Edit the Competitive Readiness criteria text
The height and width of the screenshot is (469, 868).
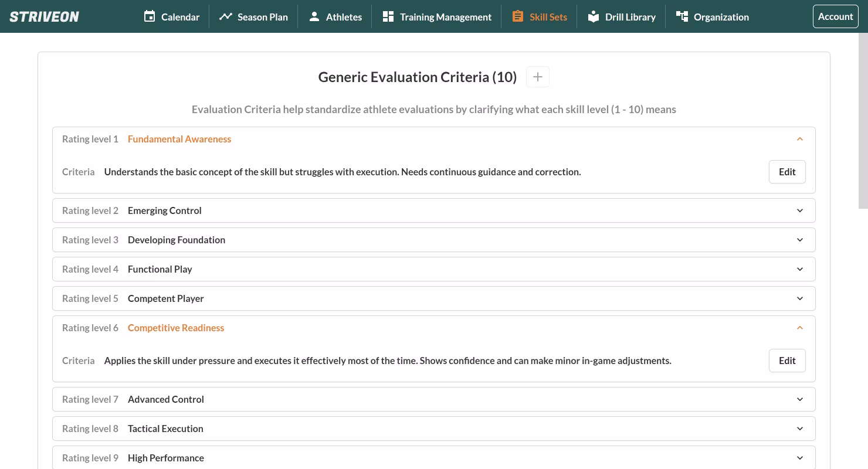(x=786, y=361)
